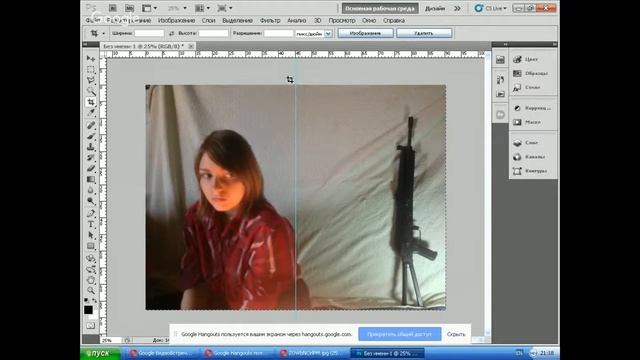Select the Gradient tool
Viewport: 640px width, 360px height.
tap(91, 179)
